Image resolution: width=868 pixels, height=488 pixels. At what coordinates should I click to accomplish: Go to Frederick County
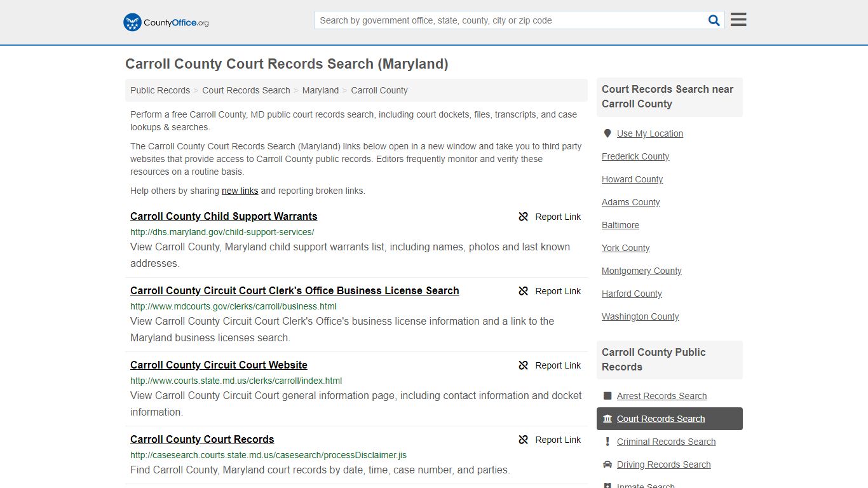[635, 156]
